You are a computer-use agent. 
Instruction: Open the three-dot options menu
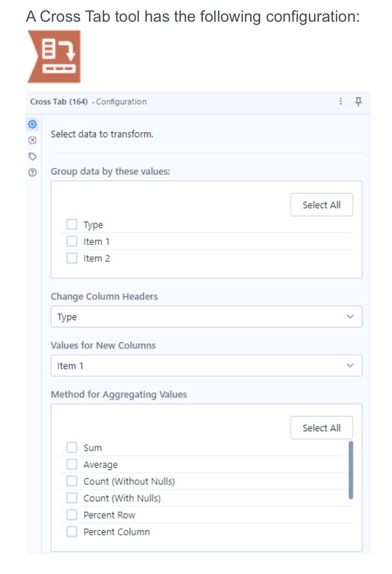click(340, 101)
